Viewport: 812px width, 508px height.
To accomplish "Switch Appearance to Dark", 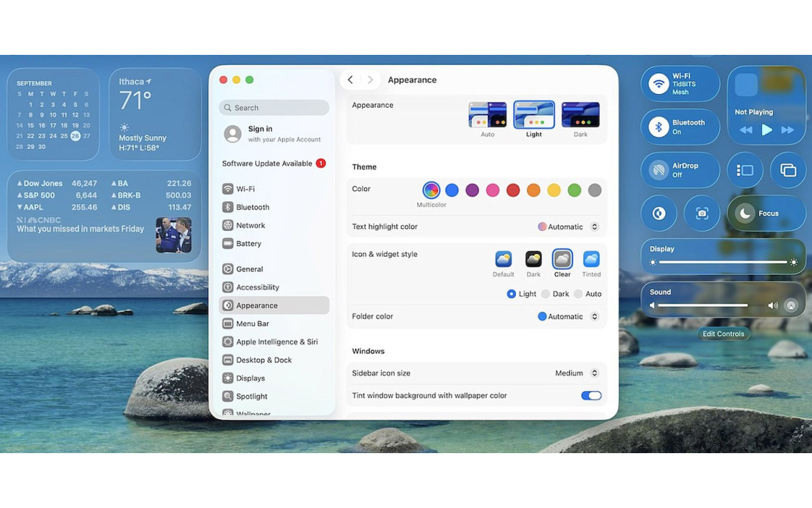I will point(580,115).
